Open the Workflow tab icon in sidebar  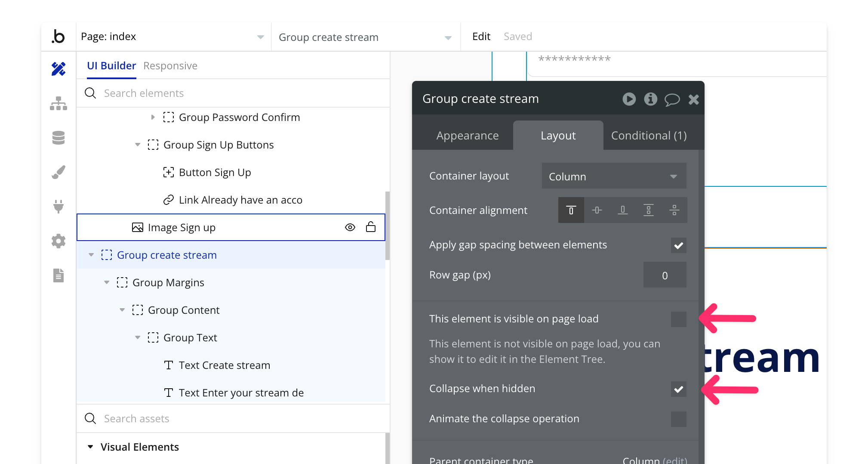coord(58,103)
